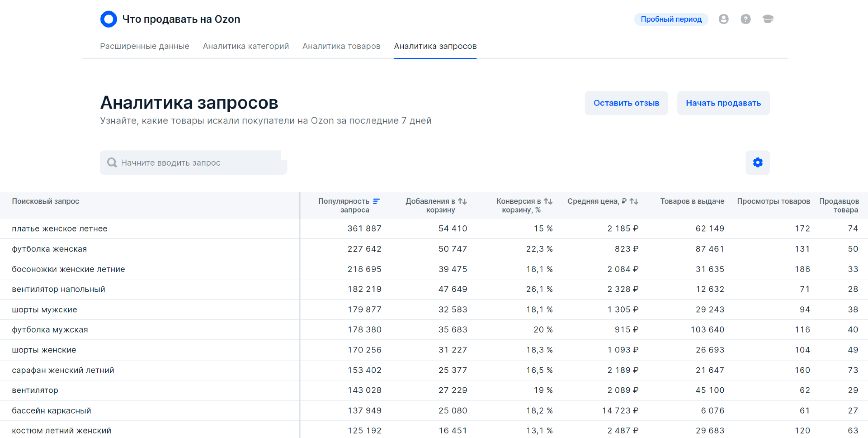The image size is (868, 438).
Task: Click the Оставить отзыв button
Action: [626, 103]
